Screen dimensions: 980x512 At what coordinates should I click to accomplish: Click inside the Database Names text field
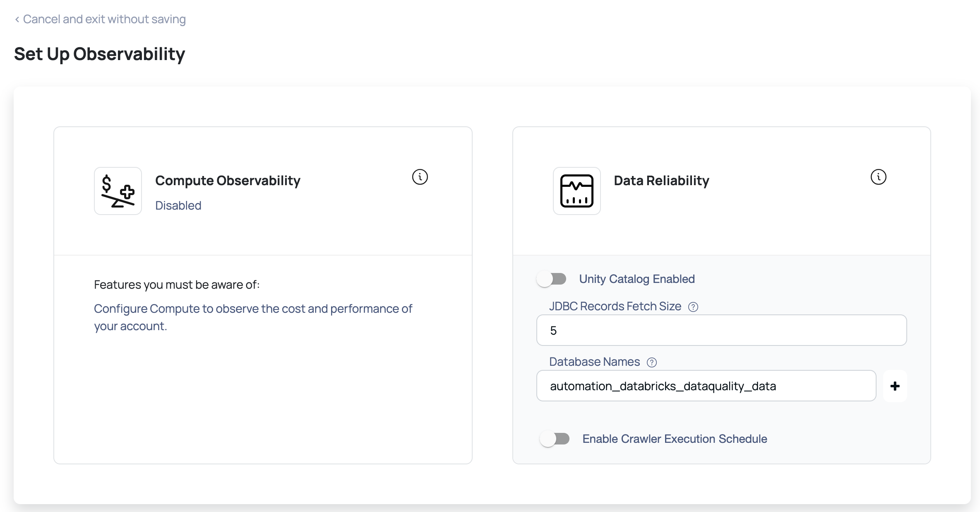tap(706, 386)
